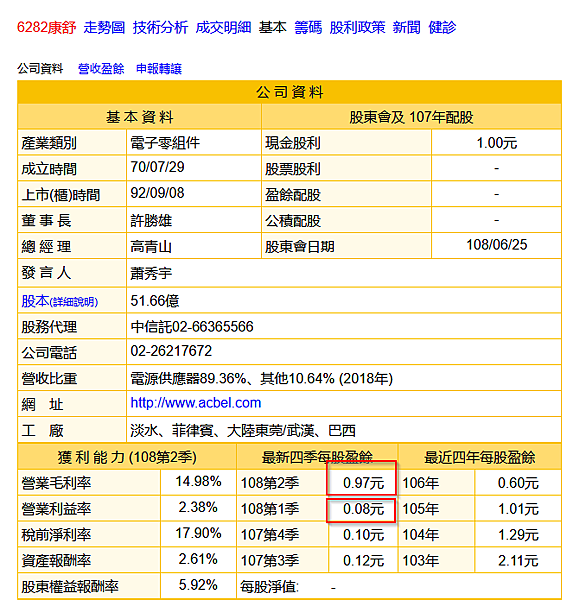This screenshot has width=586, height=600.
Task: Click the 營業利益率 row label
Action: [x=56, y=509]
